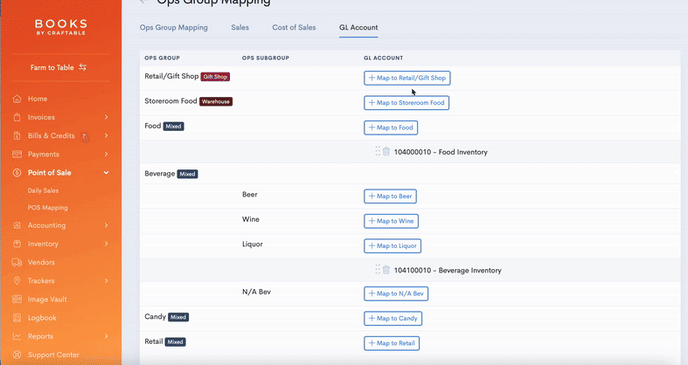Delete the Food Inventory mapping with trash icon
Image resolution: width=688 pixels, height=365 pixels.
pos(386,152)
